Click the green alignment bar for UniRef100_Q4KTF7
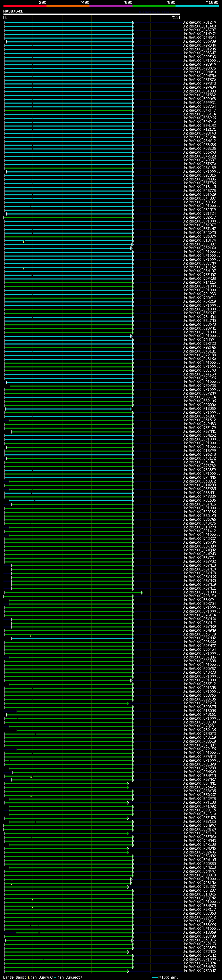Image resolution: width=222 pixels, height=980 pixels. (x=69, y=111)
